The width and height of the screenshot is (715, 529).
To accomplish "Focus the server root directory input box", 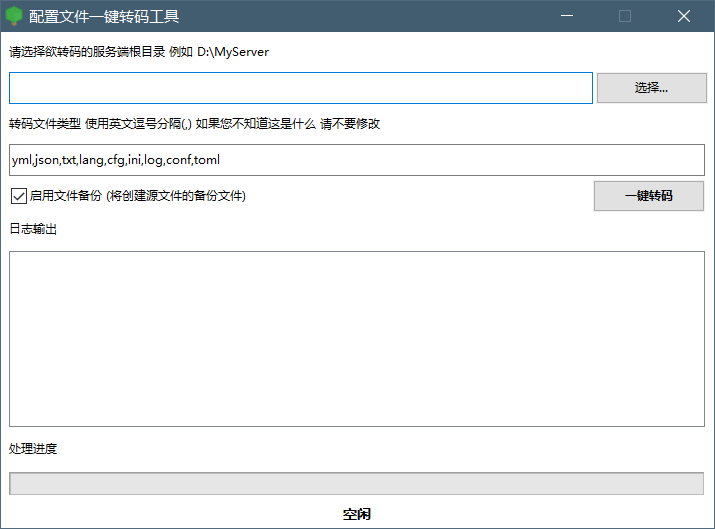I will 300,88.
